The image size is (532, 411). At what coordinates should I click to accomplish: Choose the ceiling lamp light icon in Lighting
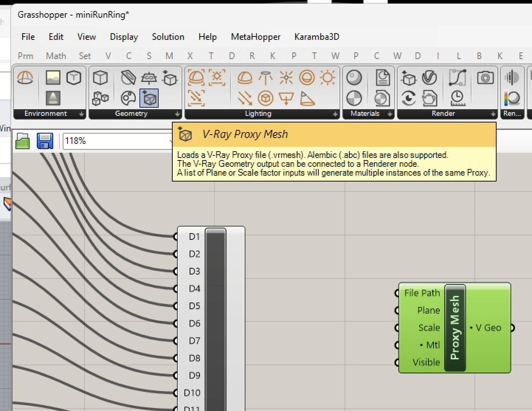(266, 78)
